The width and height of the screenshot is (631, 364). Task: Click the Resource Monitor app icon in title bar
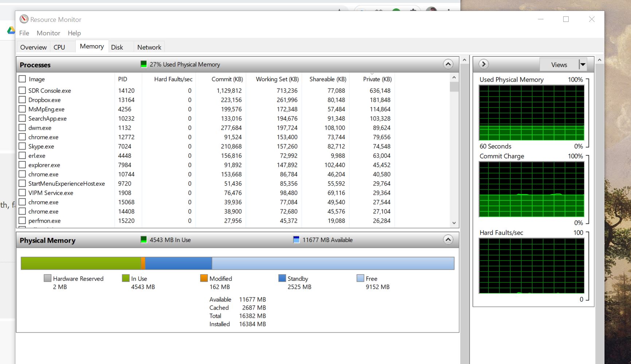[24, 19]
